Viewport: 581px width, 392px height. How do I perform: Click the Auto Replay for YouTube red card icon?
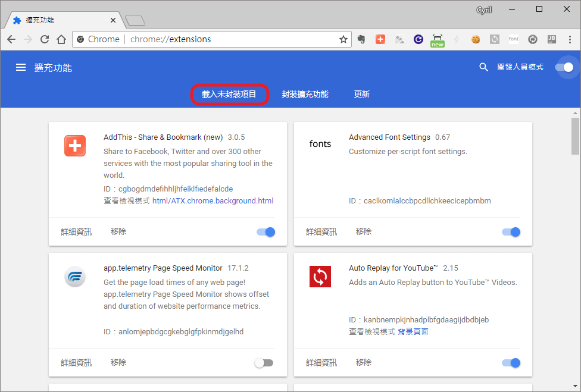tap(320, 277)
